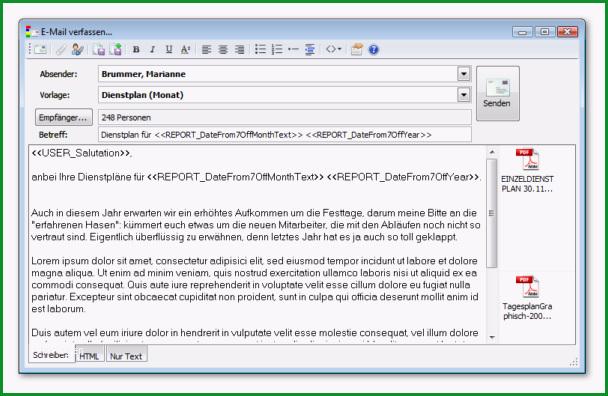Click the Senden button

(x=497, y=93)
